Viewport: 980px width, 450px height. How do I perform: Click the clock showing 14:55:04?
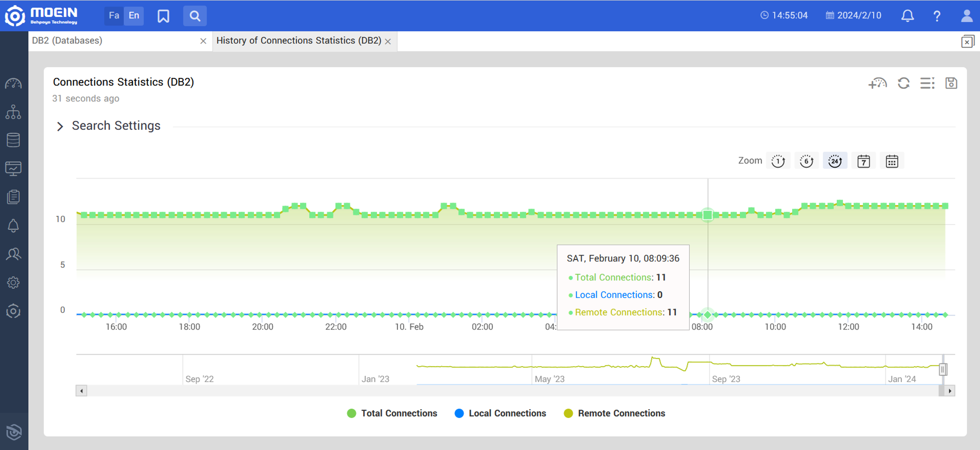point(784,15)
